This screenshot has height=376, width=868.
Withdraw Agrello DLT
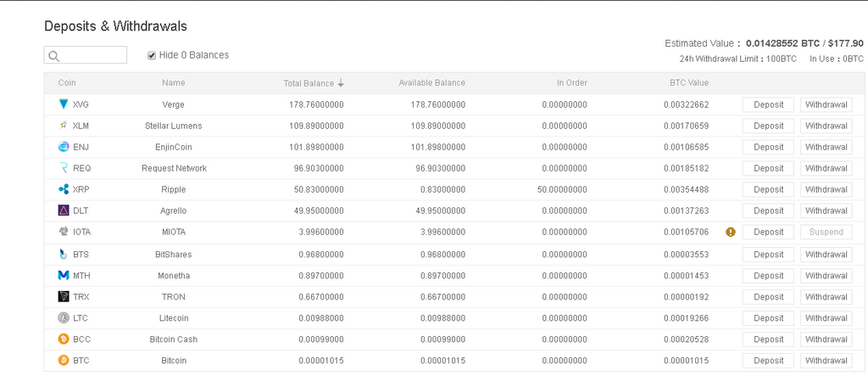point(826,210)
